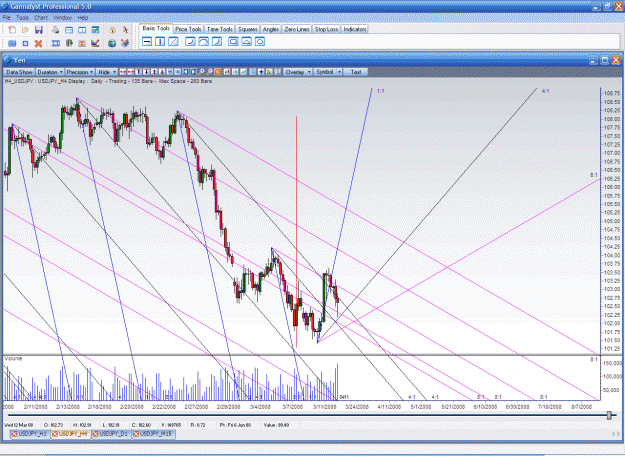Select the ellipse shape drawing tool
Image resolution: width=625 pixels, height=456 pixels.
coord(259,41)
